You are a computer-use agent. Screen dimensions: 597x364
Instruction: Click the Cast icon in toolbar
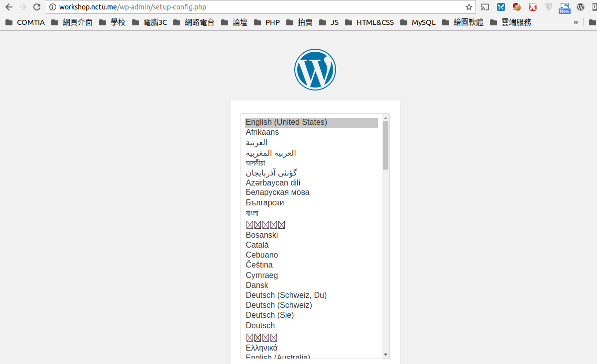point(484,7)
